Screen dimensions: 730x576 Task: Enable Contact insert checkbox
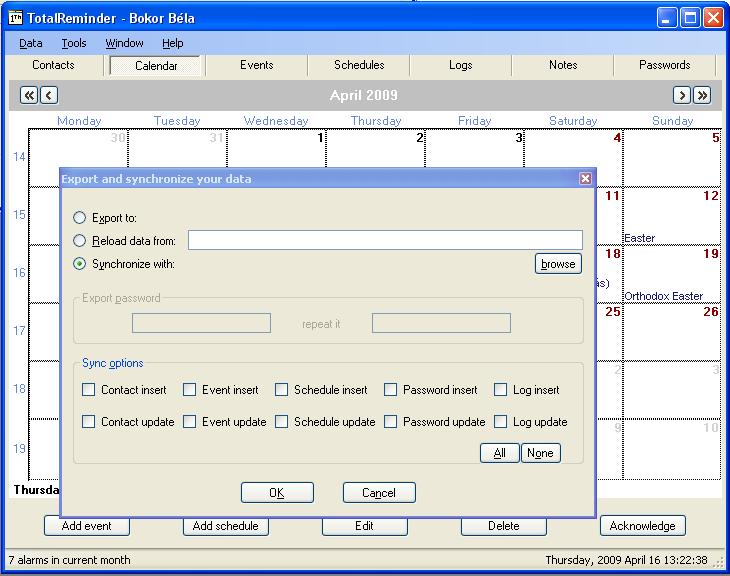(89, 390)
